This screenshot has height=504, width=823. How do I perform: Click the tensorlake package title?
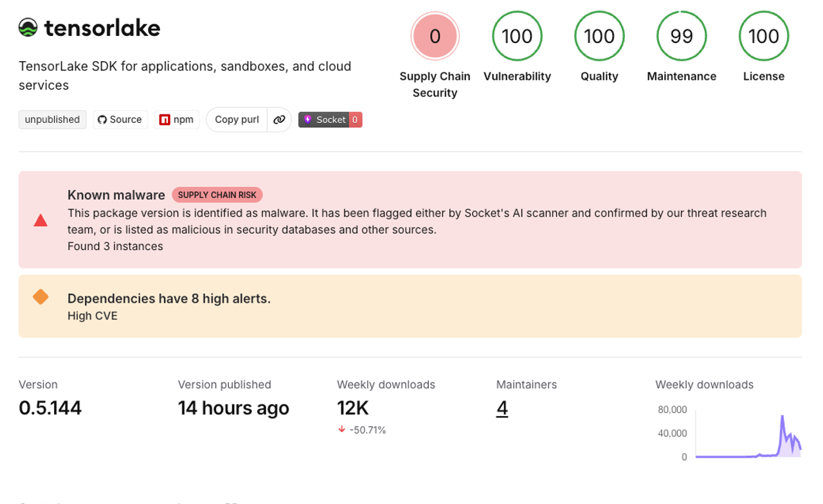pos(102,28)
